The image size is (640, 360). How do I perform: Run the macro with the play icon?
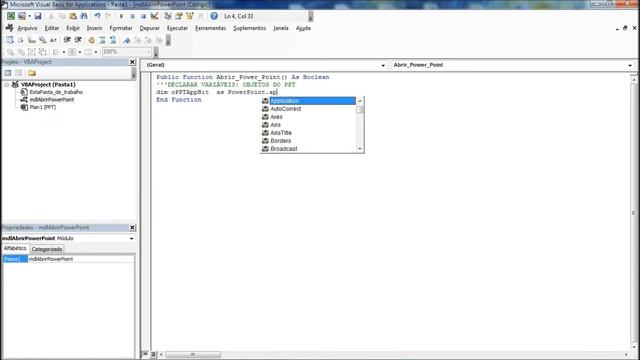coord(121,16)
